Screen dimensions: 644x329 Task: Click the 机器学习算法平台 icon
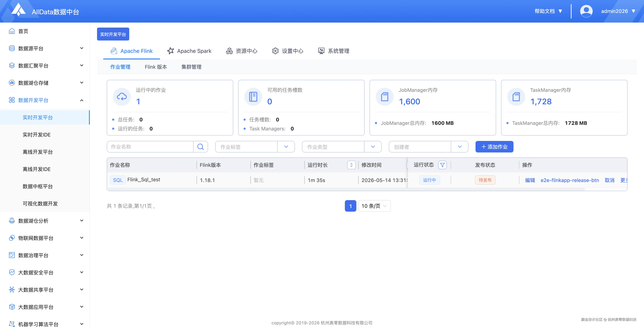pos(12,324)
